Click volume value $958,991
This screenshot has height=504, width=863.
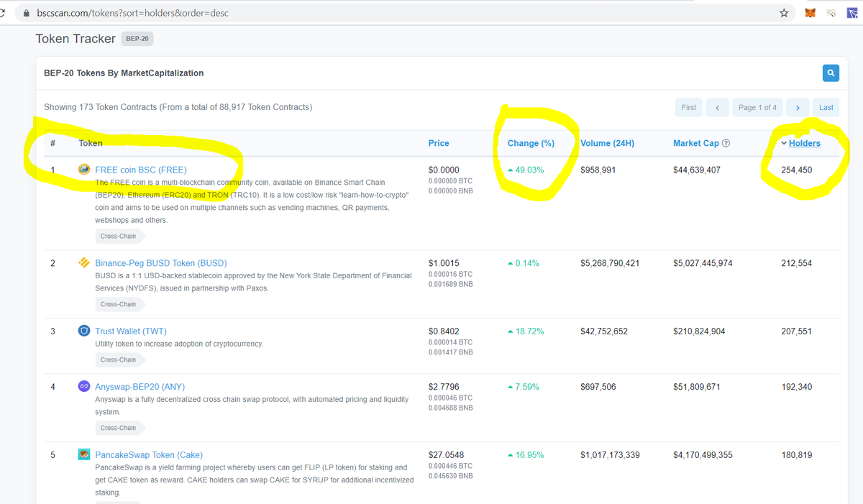click(x=598, y=170)
